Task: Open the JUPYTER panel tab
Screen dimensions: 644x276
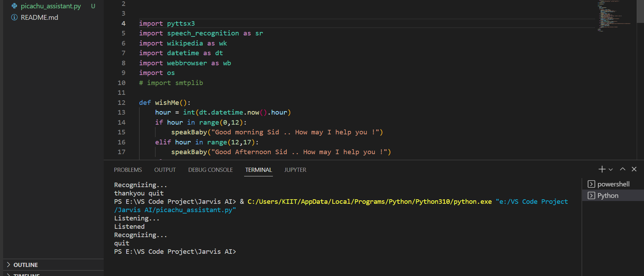Action: (x=295, y=170)
